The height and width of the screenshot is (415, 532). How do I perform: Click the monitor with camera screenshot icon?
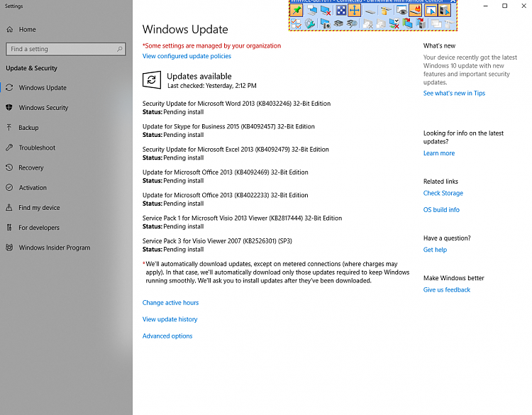coord(326,23)
